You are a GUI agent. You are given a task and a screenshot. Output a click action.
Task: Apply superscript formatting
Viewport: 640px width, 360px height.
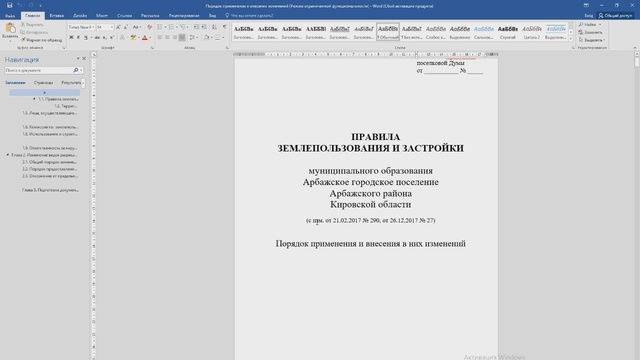[x=112, y=38]
